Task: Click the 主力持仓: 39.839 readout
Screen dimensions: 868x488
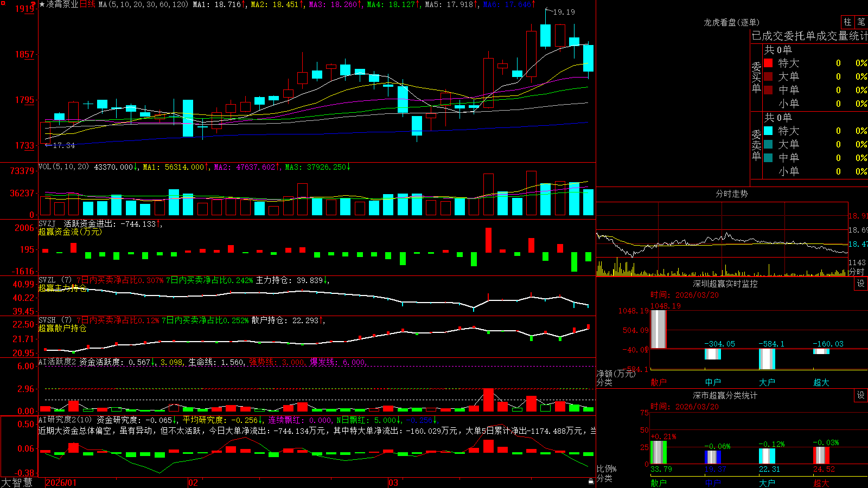Action: pos(292,280)
